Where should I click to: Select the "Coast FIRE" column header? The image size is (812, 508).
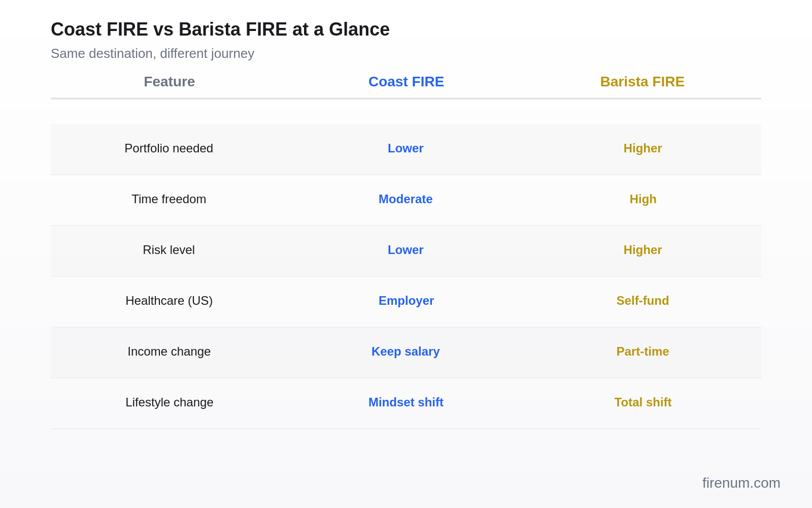(406, 81)
